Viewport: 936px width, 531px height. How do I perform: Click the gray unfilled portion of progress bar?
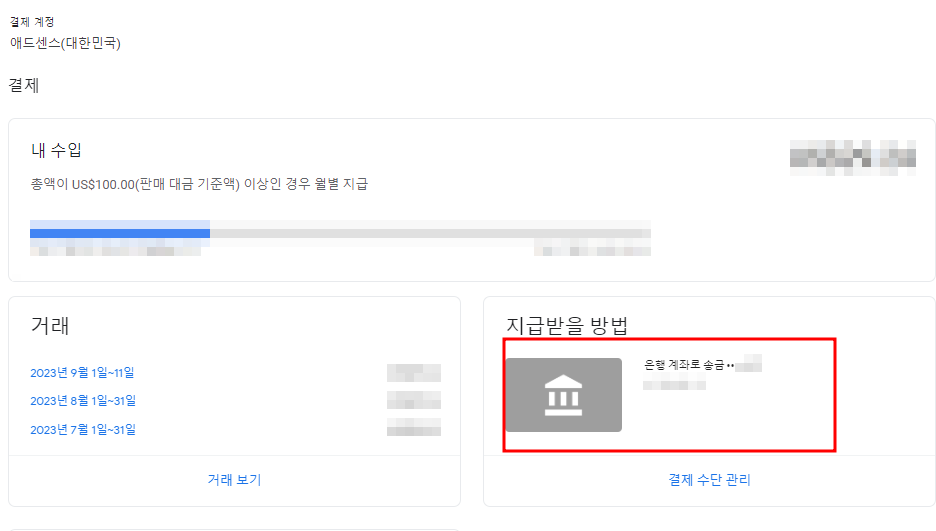[430, 229]
